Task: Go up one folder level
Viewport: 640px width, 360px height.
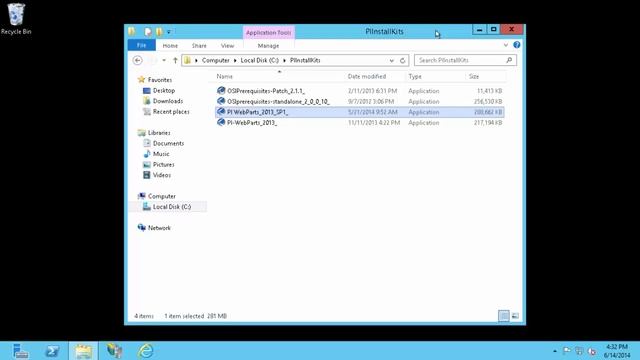Action: pyautogui.click(x=175, y=60)
